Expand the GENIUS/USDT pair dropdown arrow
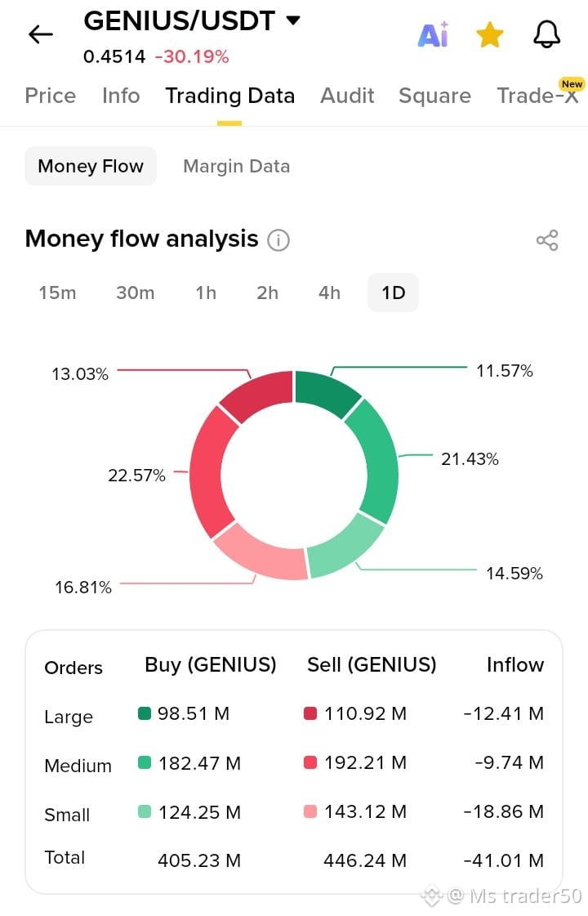 tap(293, 21)
